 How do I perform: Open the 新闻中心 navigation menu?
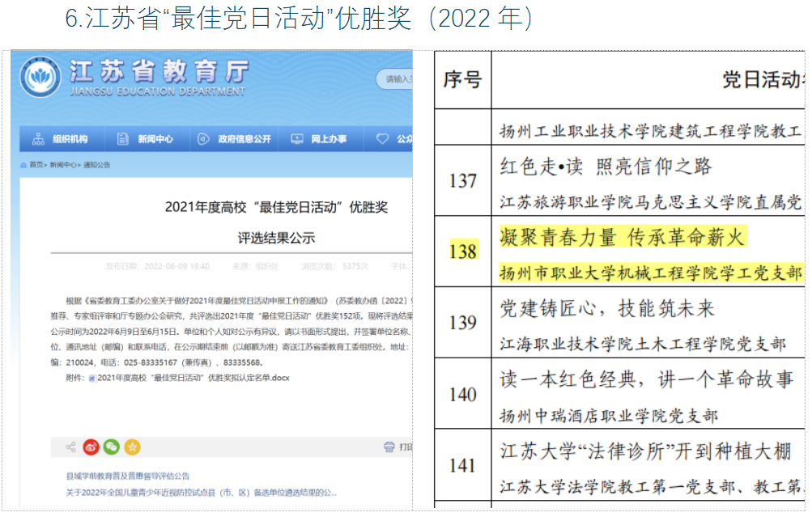154,139
